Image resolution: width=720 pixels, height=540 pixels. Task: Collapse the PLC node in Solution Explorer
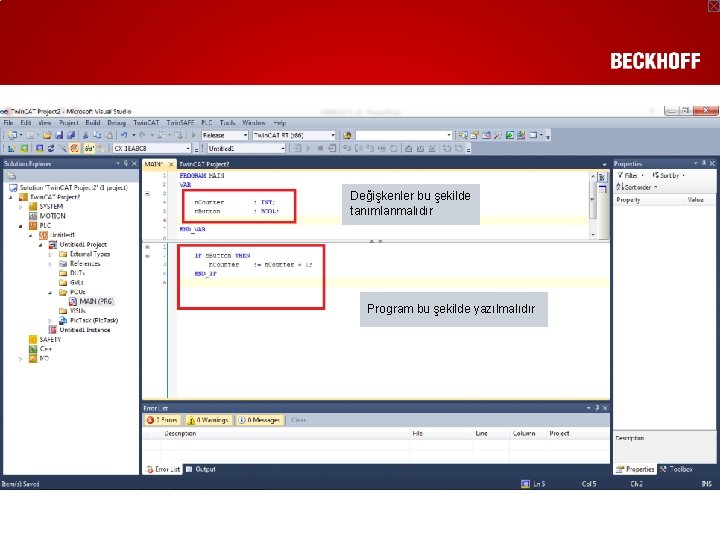(20, 226)
